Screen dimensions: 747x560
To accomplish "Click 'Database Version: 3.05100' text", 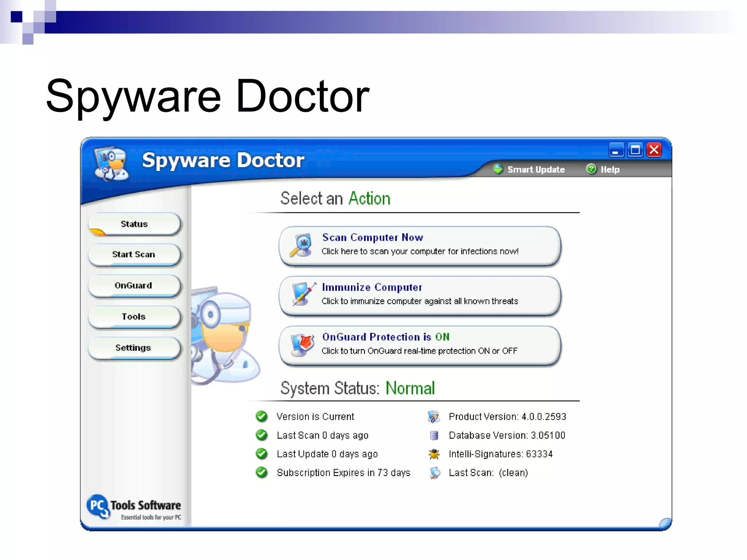I will coord(507,435).
